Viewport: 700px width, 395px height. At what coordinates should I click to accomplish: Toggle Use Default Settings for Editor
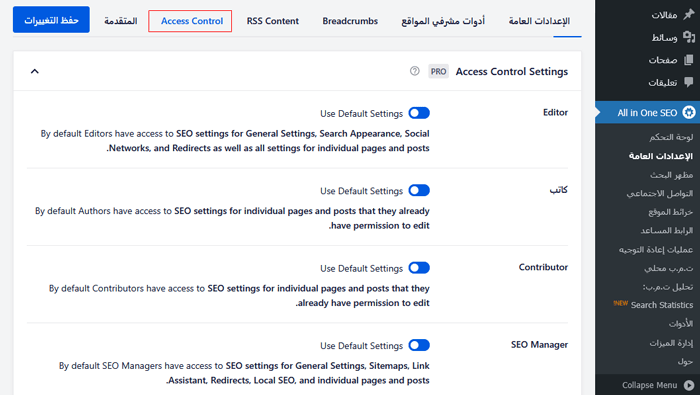click(x=419, y=113)
